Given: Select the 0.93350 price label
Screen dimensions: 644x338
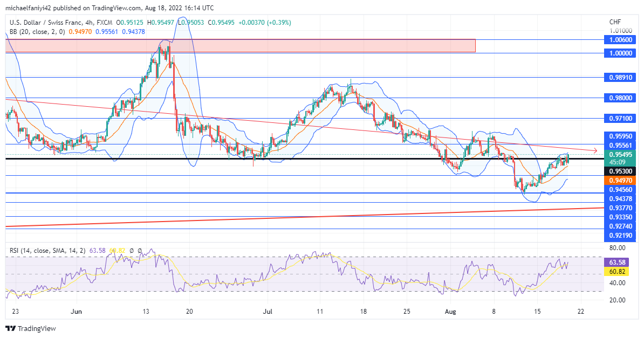Looking at the screenshot, I should pos(620,217).
